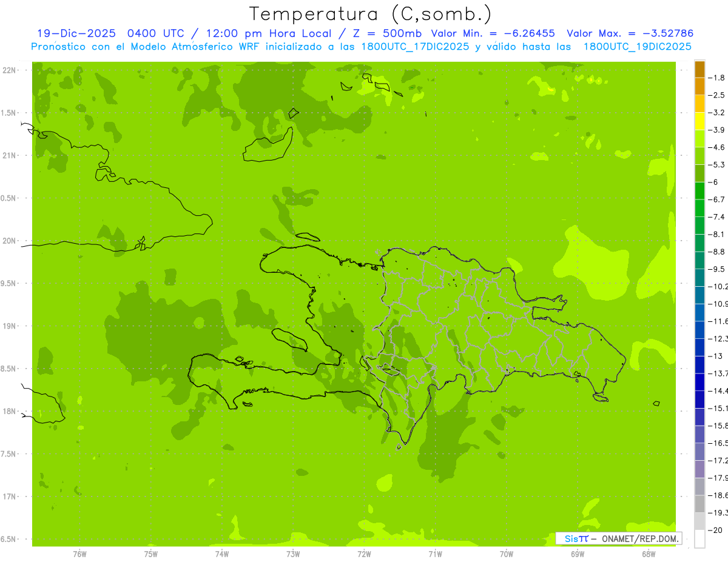Click the '-5.3' colorbar value
Screen dimensions: 728x562
(x=716, y=165)
